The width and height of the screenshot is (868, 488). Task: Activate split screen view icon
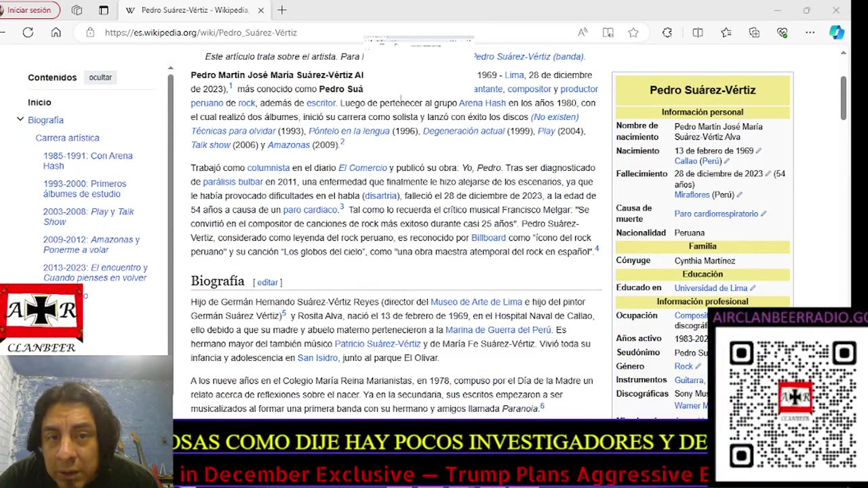pos(698,33)
